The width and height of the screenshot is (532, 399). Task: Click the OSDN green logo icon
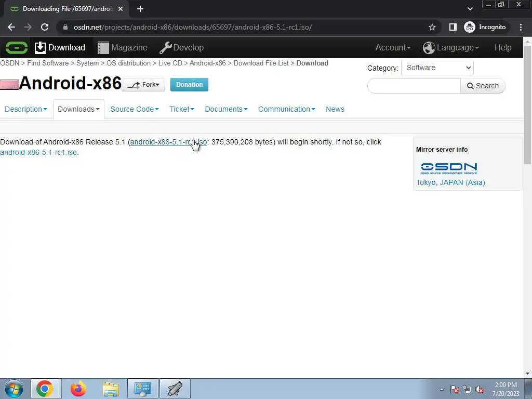tap(16, 47)
